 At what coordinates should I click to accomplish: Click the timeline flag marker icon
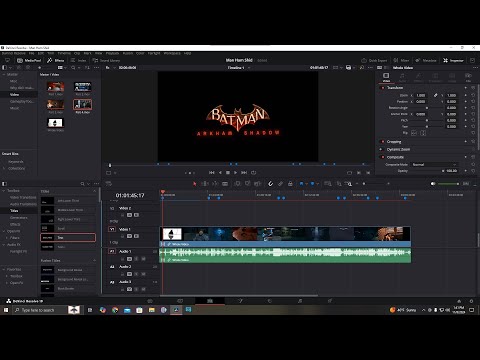click(301, 184)
